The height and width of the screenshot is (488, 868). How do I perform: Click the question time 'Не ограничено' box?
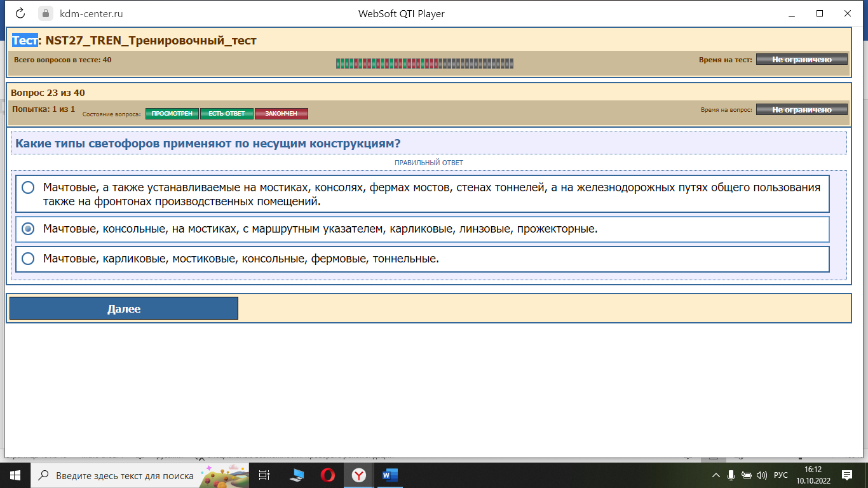point(802,110)
